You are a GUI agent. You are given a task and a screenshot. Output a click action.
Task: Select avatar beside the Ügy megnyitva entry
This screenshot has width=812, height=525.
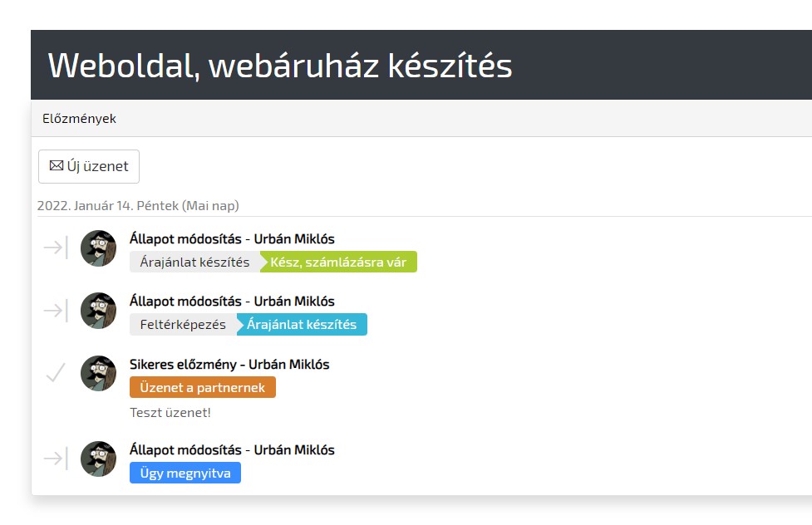(98, 459)
